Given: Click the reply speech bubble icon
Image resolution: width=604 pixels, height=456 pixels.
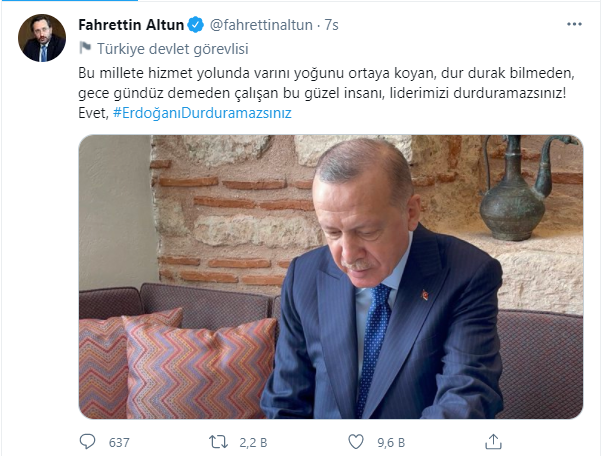Looking at the screenshot, I should click(87, 442).
